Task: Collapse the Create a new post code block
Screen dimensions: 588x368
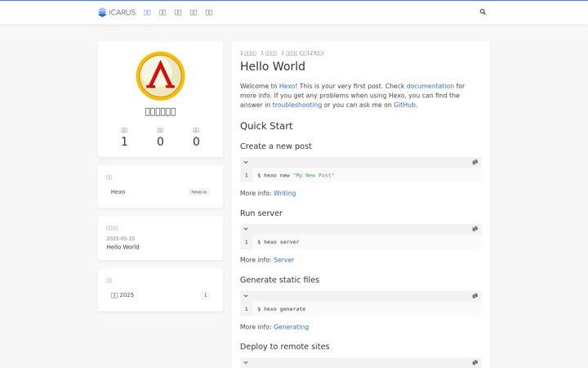Action: (246, 162)
